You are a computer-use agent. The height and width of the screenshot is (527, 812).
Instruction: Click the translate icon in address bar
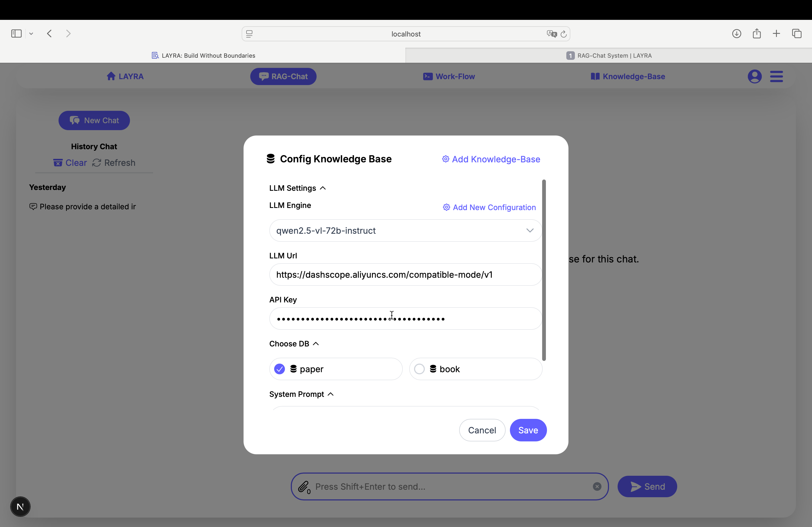pyautogui.click(x=551, y=34)
